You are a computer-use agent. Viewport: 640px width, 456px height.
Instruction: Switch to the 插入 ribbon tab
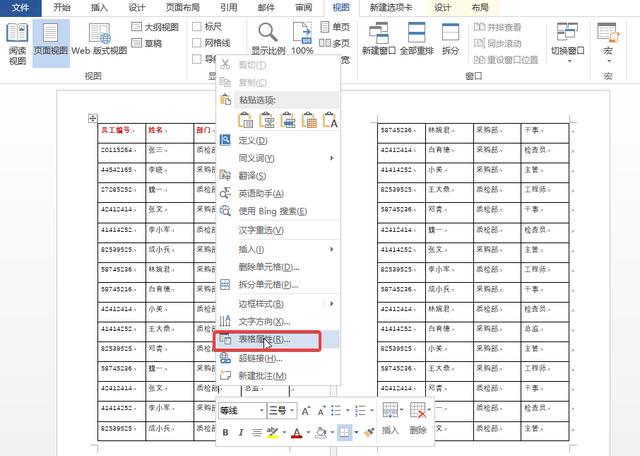pyautogui.click(x=99, y=7)
